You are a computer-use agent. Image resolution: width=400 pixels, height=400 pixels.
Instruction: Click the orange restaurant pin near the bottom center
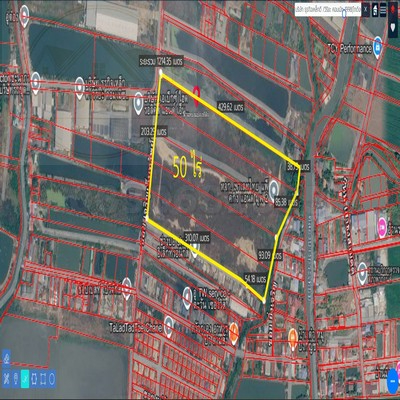[234, 333]
